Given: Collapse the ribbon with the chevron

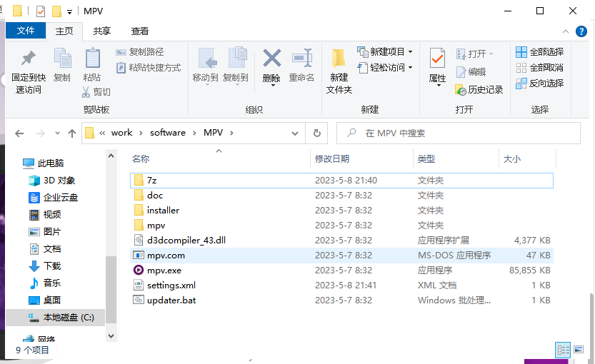Looking at the screenshot, I should pyautogui.click(x=566, y=31).
